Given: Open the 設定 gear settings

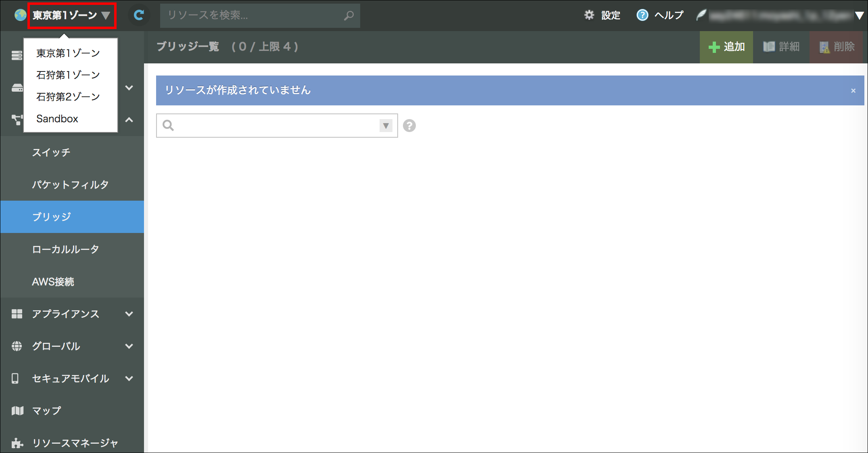Looking at the screenshot, I should point(602,15).
